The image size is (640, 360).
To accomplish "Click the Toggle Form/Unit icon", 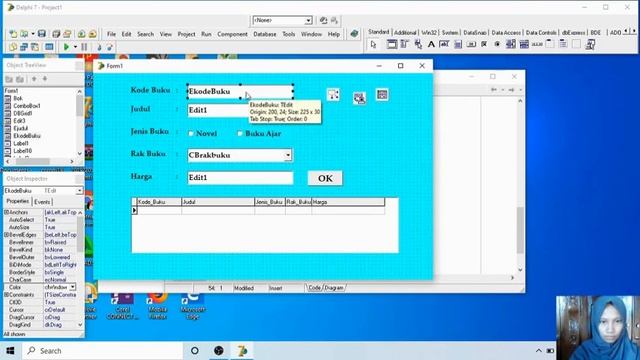I will 35,47.
